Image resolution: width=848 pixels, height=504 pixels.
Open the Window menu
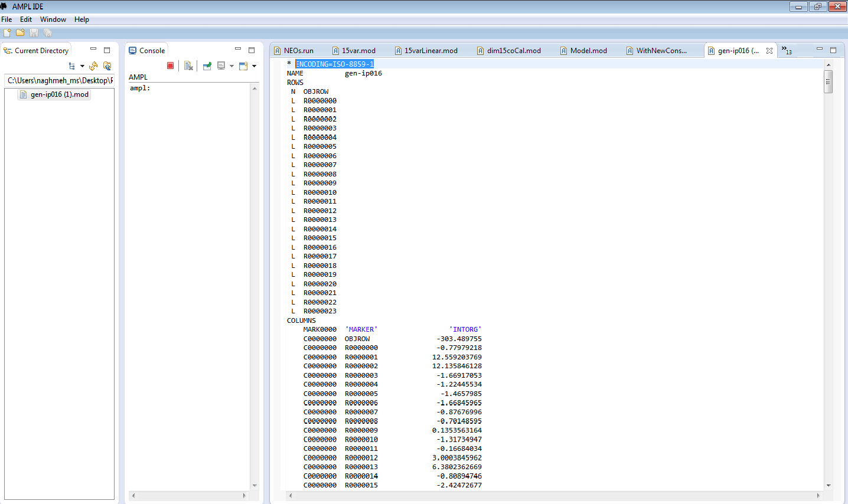coord(53,19)
